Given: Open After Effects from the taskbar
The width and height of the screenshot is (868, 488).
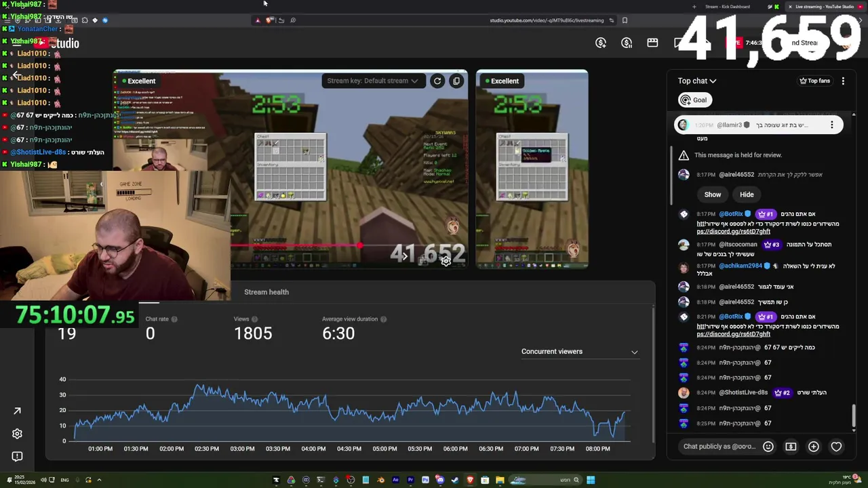Looking at the screenshot, I should click(395, 480).
